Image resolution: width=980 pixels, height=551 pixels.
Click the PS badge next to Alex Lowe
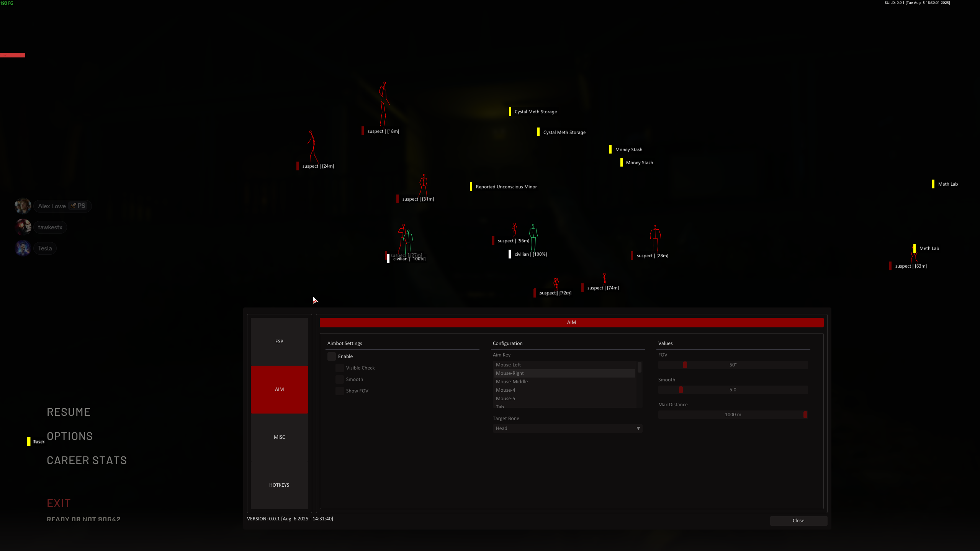[78, 206]
